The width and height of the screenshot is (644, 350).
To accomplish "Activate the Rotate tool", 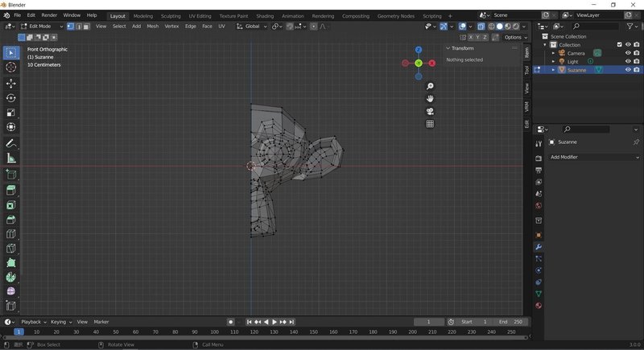I will coord(11,98).
